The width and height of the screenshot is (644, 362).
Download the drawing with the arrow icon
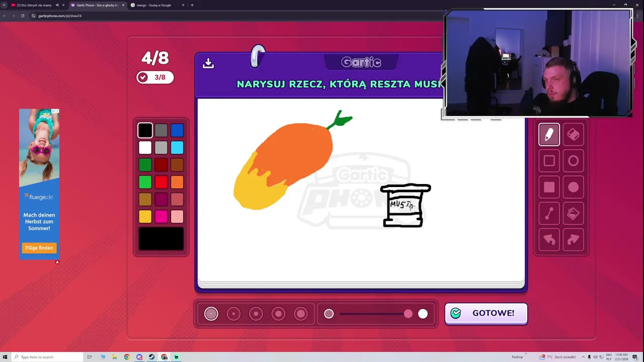tap(208, 63)
